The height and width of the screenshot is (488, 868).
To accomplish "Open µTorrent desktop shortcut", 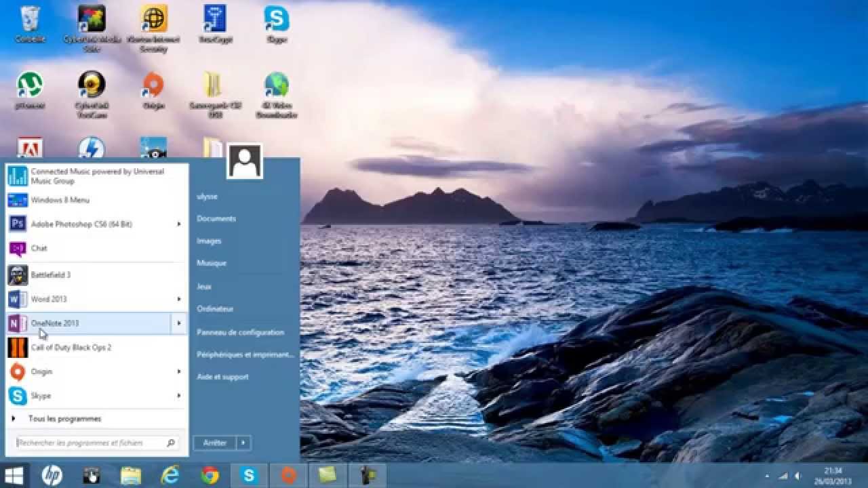I will 30,89.
